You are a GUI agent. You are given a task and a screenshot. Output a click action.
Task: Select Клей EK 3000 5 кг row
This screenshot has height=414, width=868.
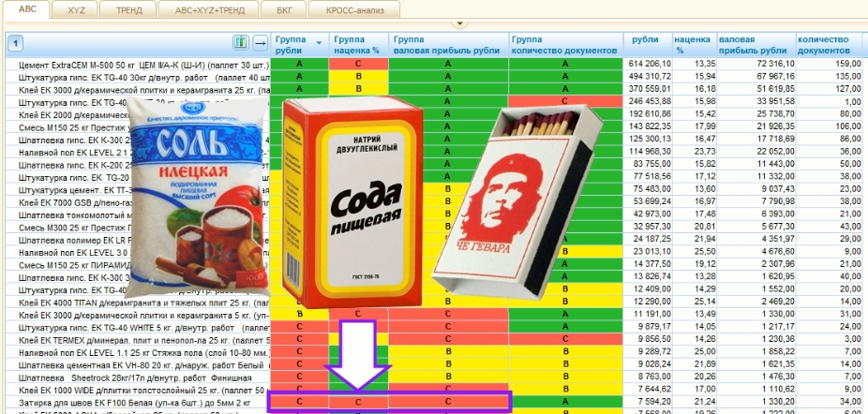(x=433, y=315)
